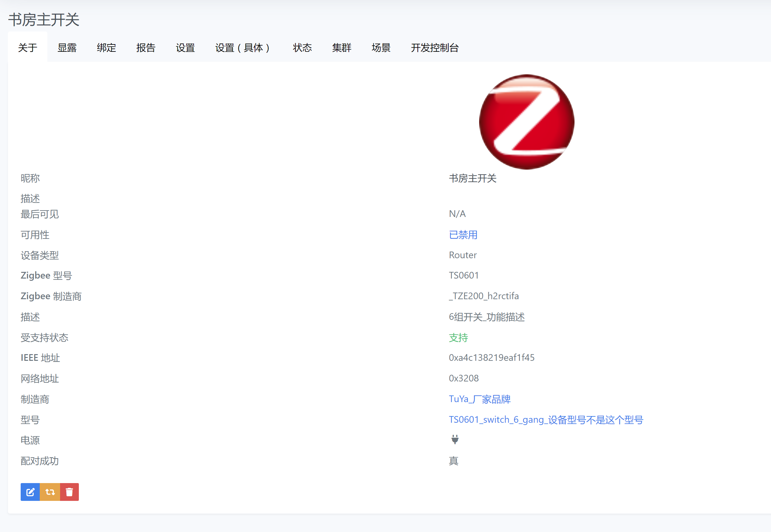
Task: Select the 关于 tab
Action: pyautogui.click(x=27, y=48)
